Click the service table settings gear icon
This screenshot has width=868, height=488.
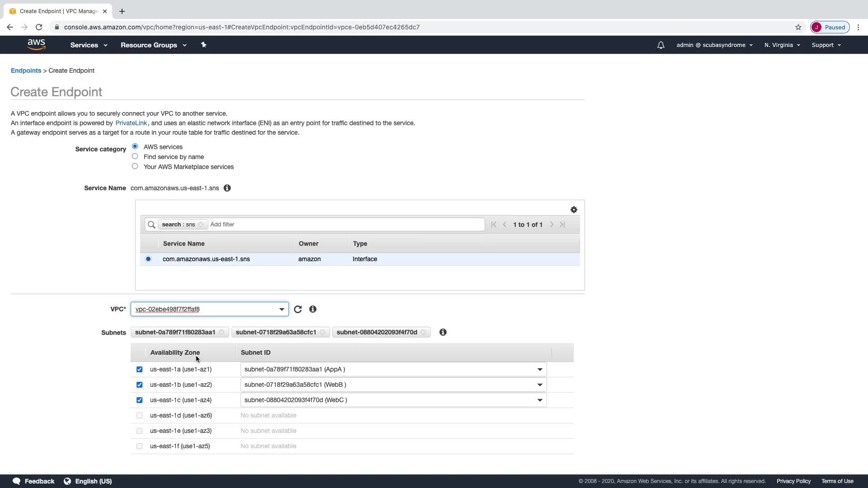click(574, 210)
